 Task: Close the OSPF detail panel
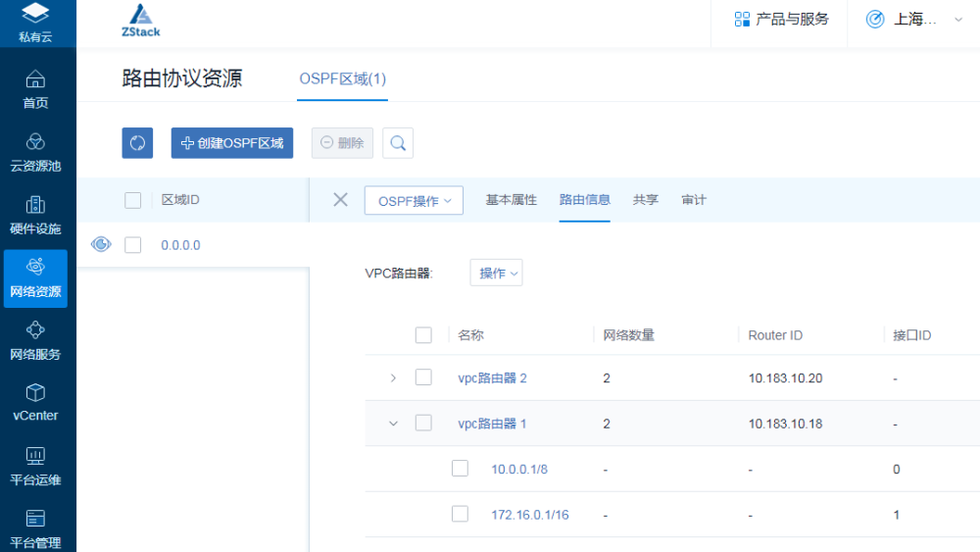pos(341,200)
